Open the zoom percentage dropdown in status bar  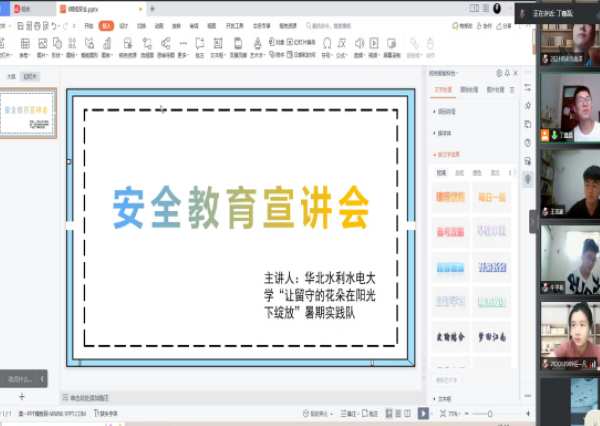pyautogui.click(x=454, y=413)
